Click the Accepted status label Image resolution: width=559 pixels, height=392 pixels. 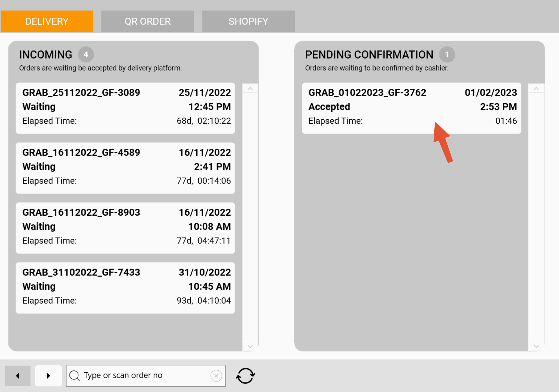tap(329, 107)
